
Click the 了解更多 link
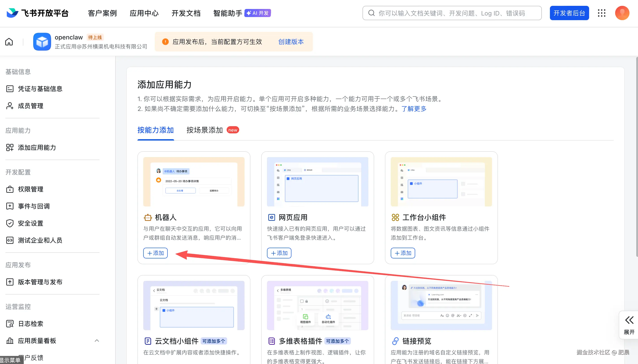(x=414, y=109)
